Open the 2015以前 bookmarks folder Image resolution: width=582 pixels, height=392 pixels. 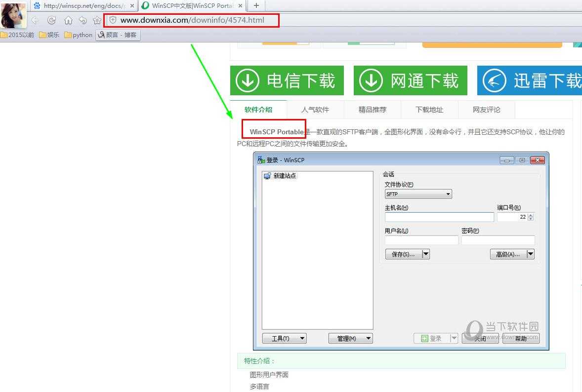pos(18,35)
